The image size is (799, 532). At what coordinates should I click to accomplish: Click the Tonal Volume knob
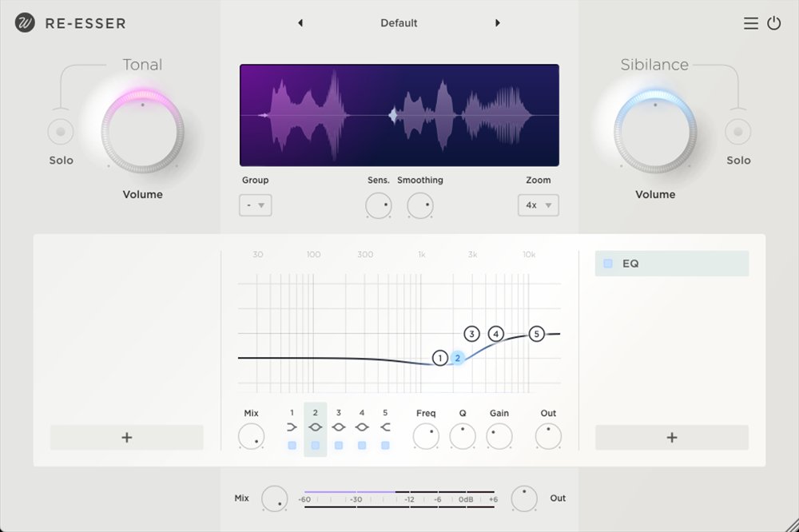(x=143, y=132)
